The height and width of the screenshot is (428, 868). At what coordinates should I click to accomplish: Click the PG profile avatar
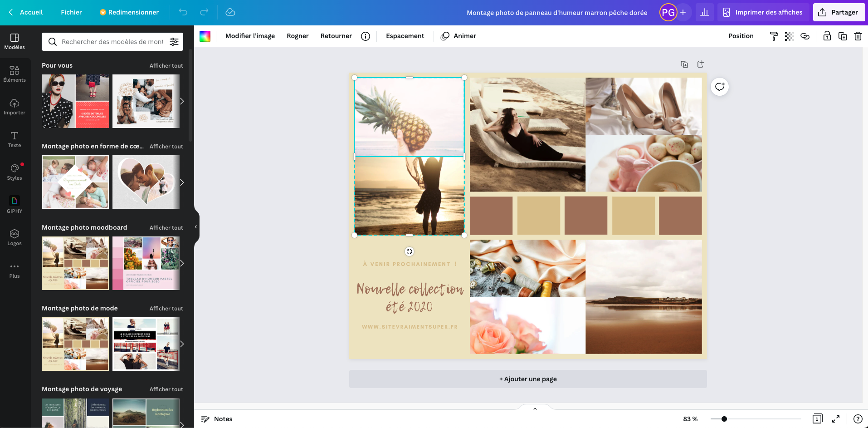668,12
